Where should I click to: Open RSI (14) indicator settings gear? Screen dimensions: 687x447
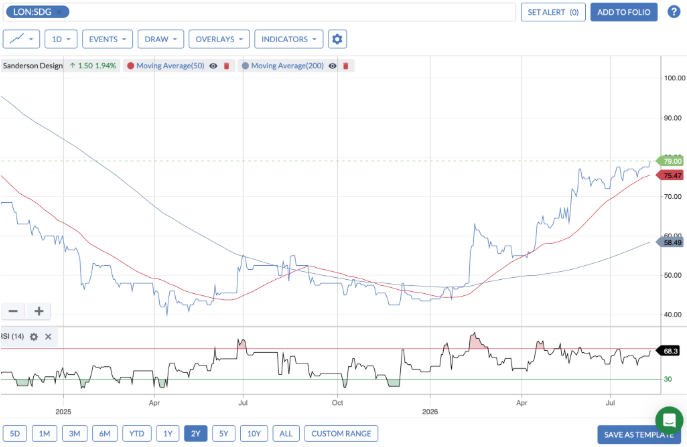34,337
